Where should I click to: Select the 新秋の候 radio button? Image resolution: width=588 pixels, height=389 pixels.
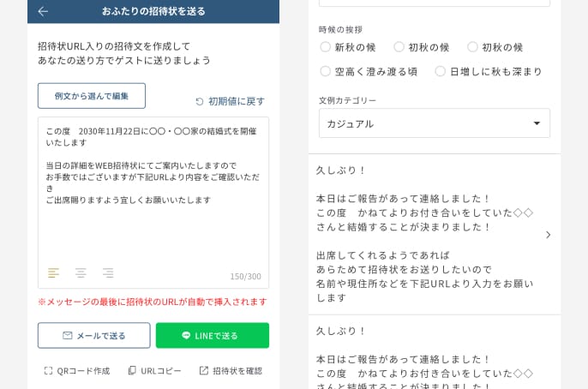tap(326, 47)
